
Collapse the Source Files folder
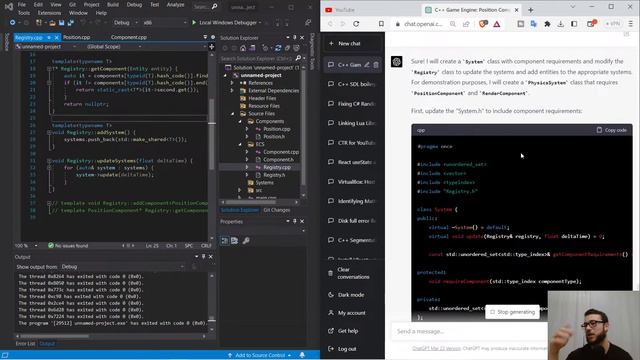coord(232,114)
